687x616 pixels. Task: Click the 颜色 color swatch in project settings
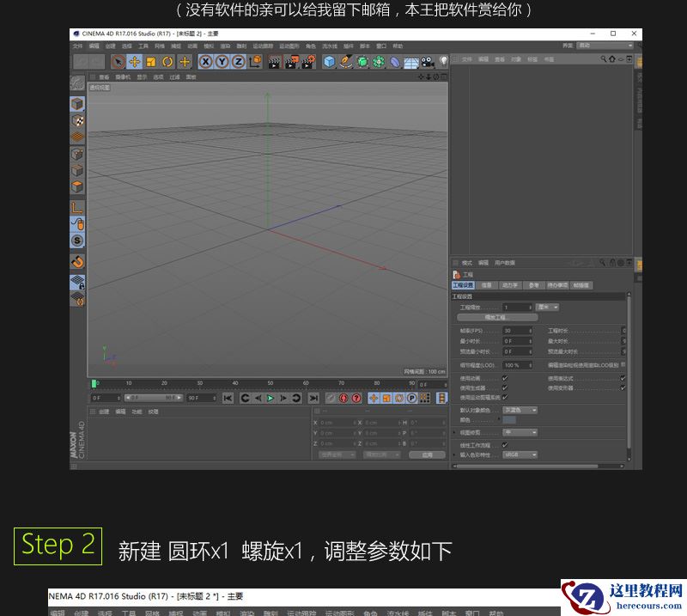(509, 420)
